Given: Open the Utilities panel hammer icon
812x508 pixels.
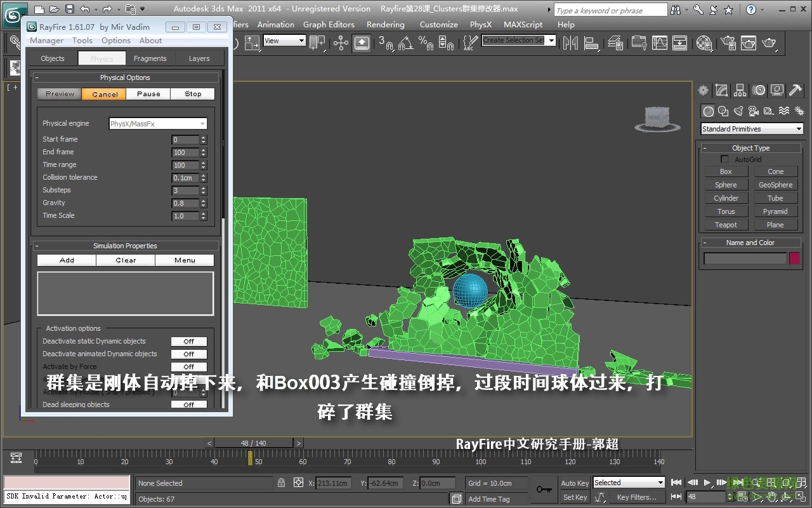Looking at the screenshot, I should (x=796, y=90).
